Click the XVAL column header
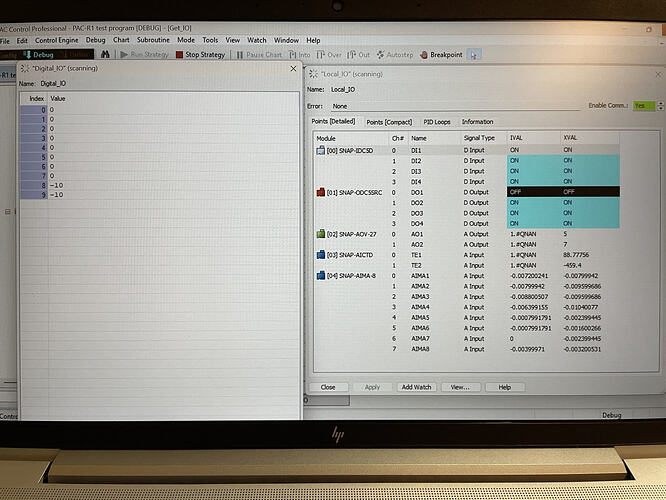 (590, 138)
